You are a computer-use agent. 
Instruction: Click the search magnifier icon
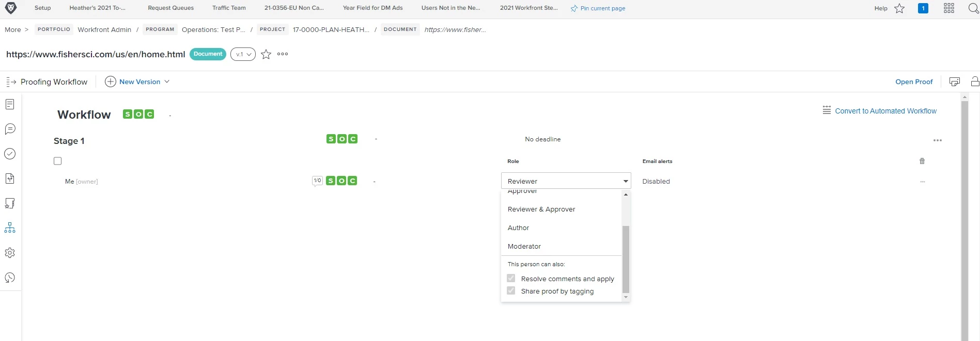pyautogui.click(x=973, y=8)
